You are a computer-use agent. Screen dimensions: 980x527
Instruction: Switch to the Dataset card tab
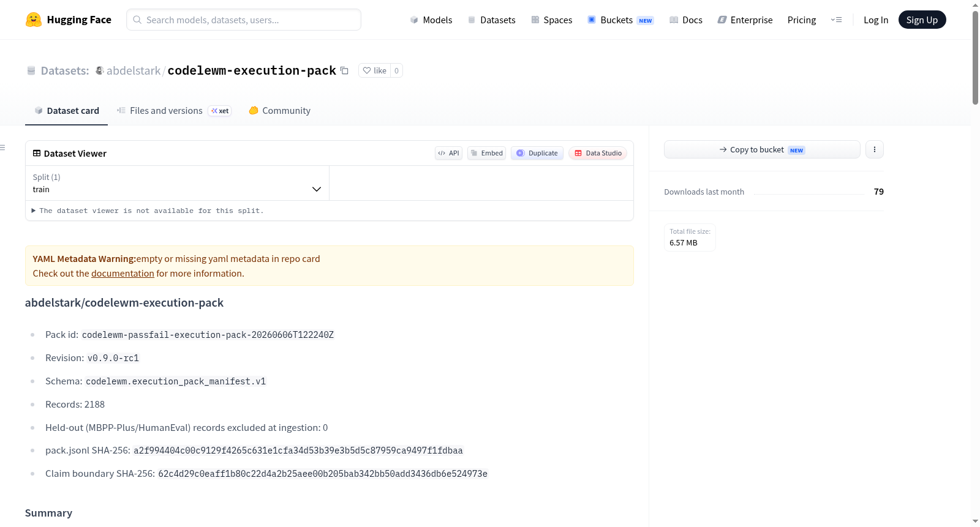[x=66, y=111]
